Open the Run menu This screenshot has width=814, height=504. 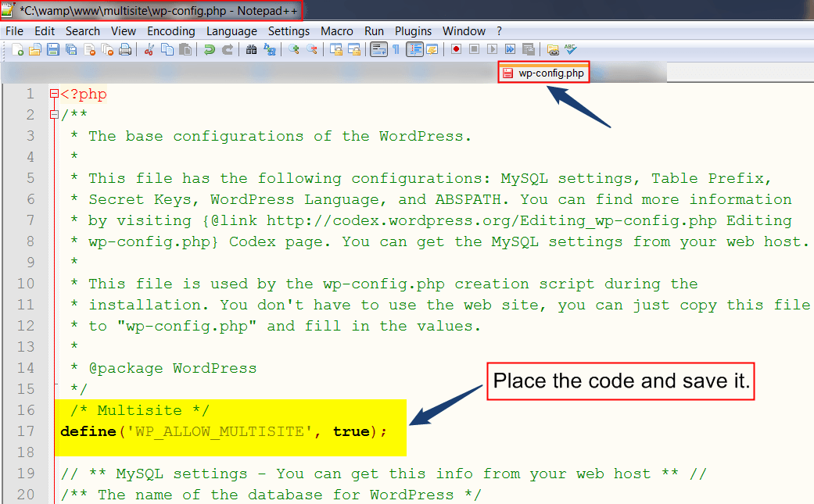coord(374,31)
